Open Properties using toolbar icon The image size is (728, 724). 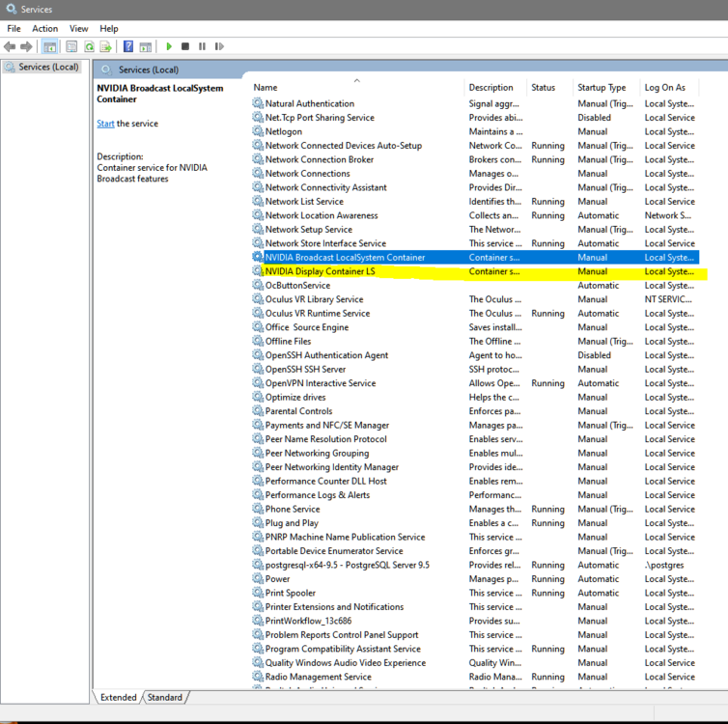click(71, 46)
